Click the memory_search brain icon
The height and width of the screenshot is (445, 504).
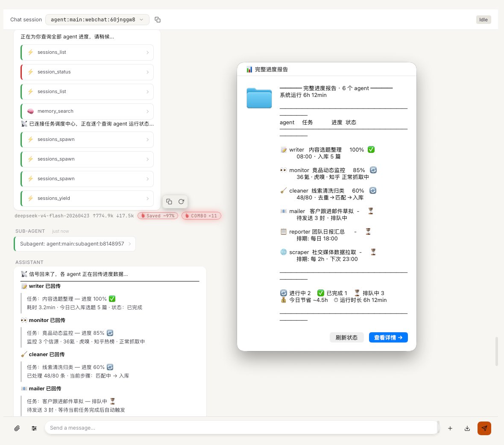(30, 111)
